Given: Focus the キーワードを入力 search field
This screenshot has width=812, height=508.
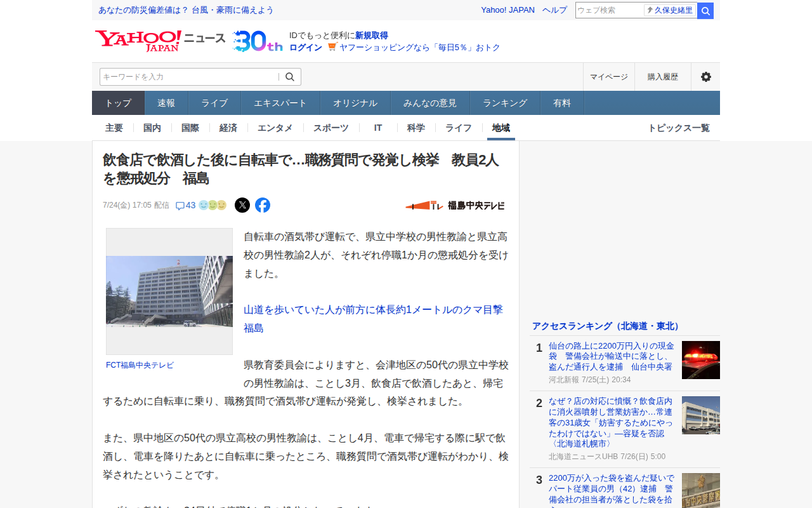Looking at the screenshot, I should 189,77.
